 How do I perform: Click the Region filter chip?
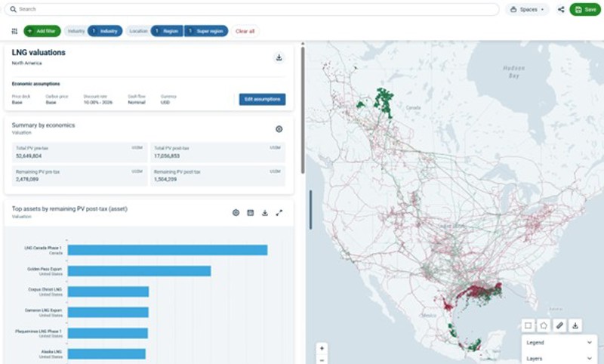[x=167, y=31]
